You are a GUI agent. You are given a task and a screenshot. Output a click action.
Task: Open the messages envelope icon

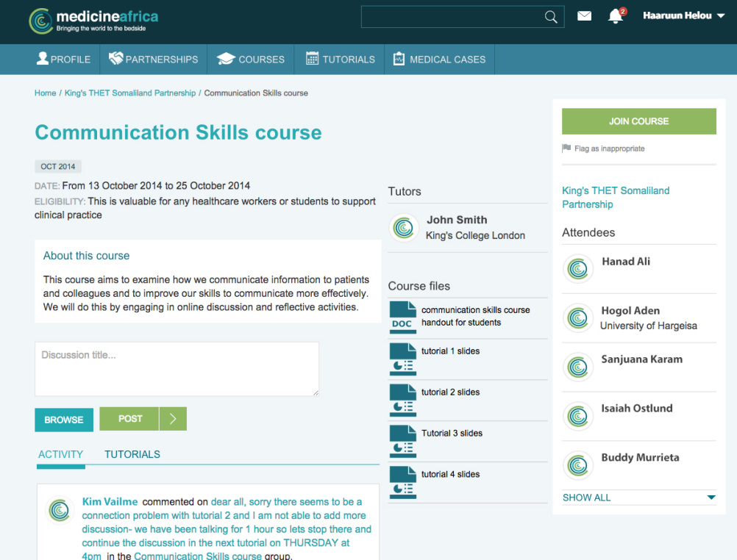point(584,16)
